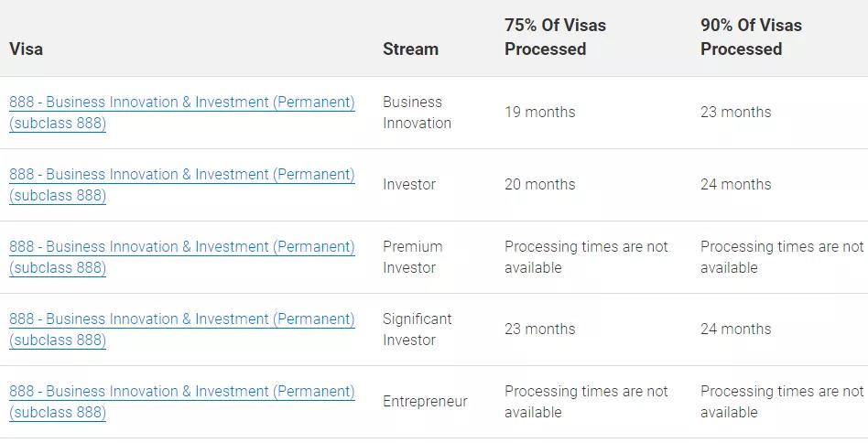Click Entrepreneur's 90% processing times unavailable text

pos(782,402)
